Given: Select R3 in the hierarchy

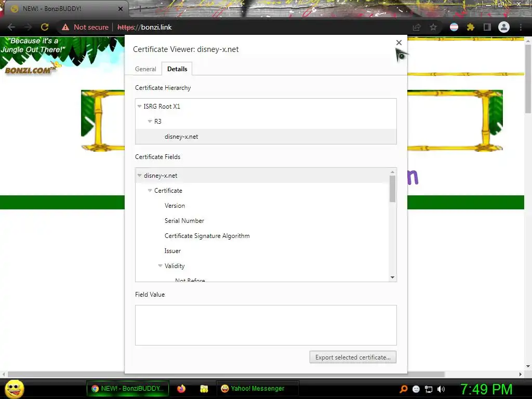Looking at the screenshot, I should 265,121.
